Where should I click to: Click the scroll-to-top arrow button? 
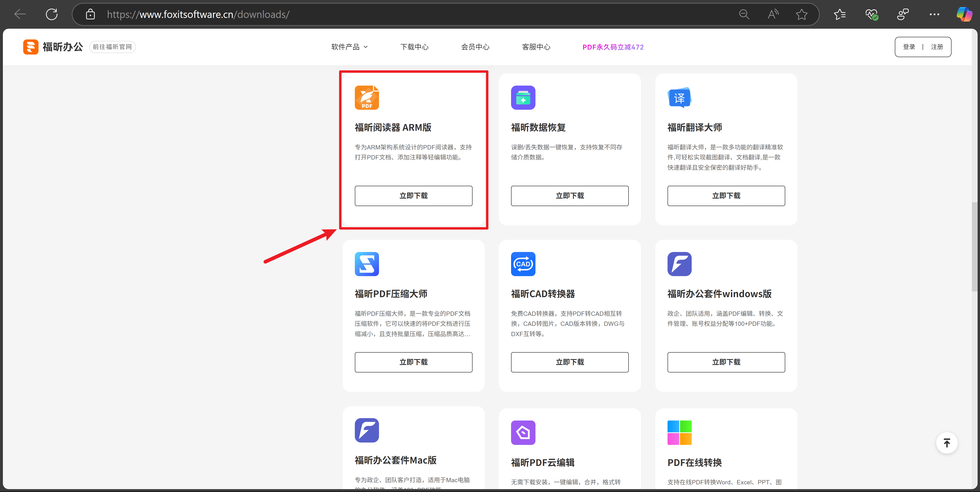coord(947,443)
